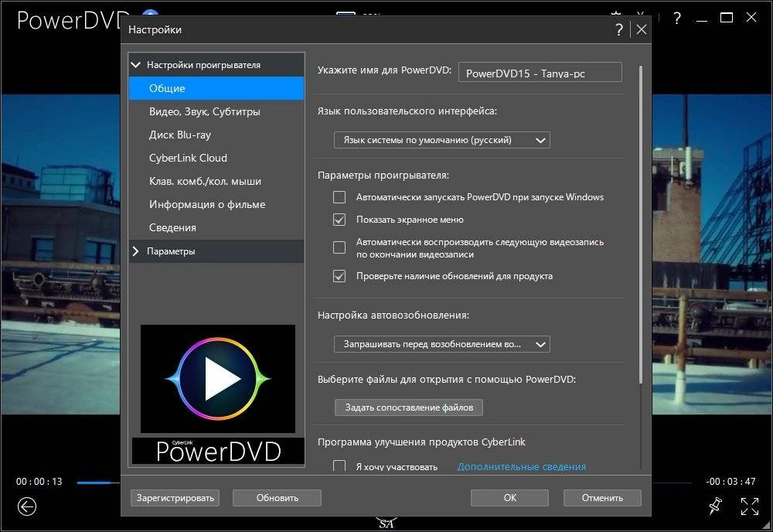Uncheck product update checking option

click(339, 276)
